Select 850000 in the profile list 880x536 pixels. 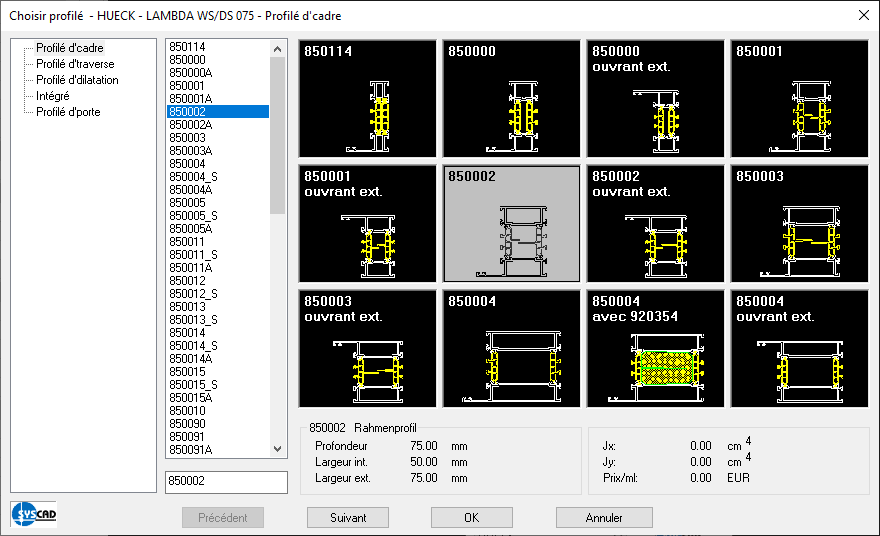pos(218,59)
